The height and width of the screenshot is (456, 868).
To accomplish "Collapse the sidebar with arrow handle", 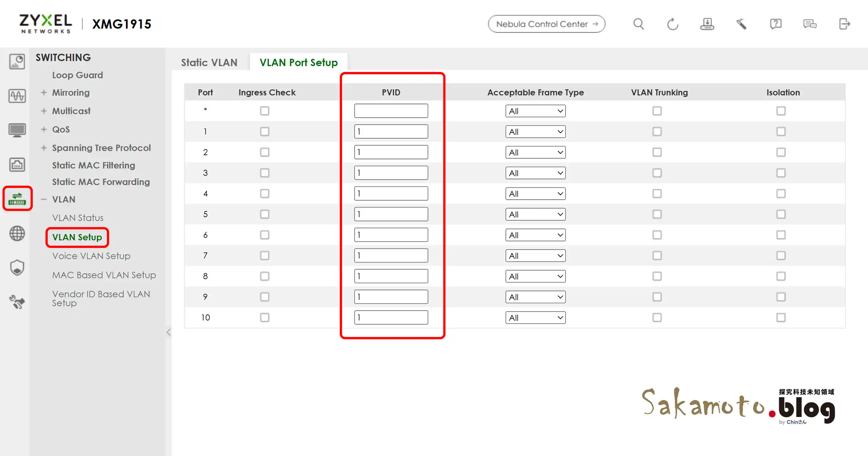I will coord(169,332).
